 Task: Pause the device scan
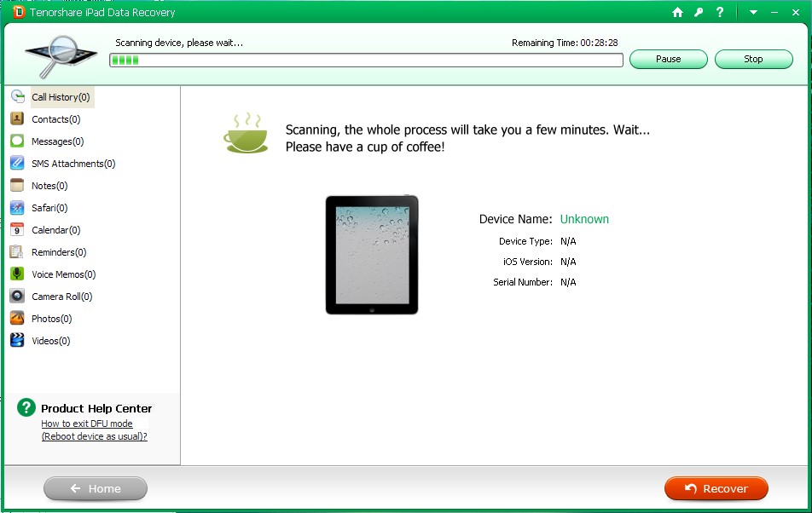point(668,59)
